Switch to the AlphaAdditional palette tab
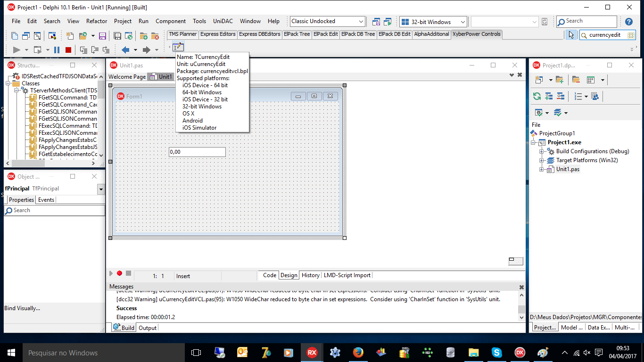This screenshot has height=362, width=644. click(x=432, y=34)
